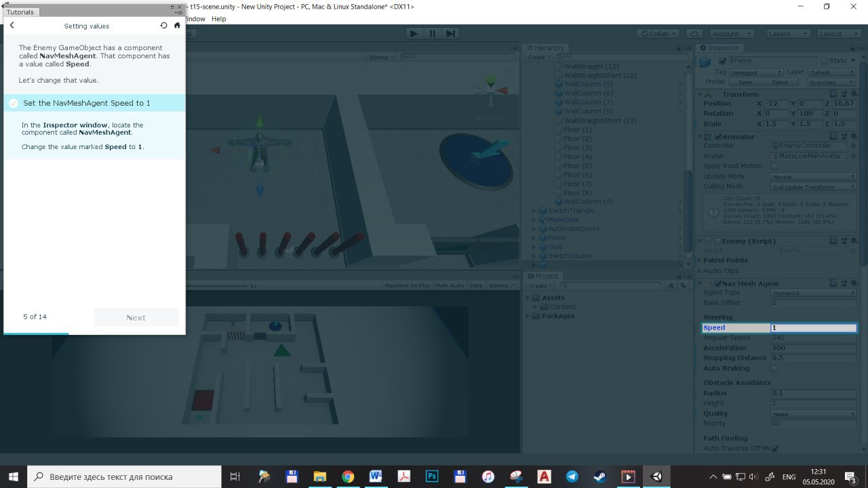Open the Help menu
Screen dimensions: 868x488
(x=218, y=19)
